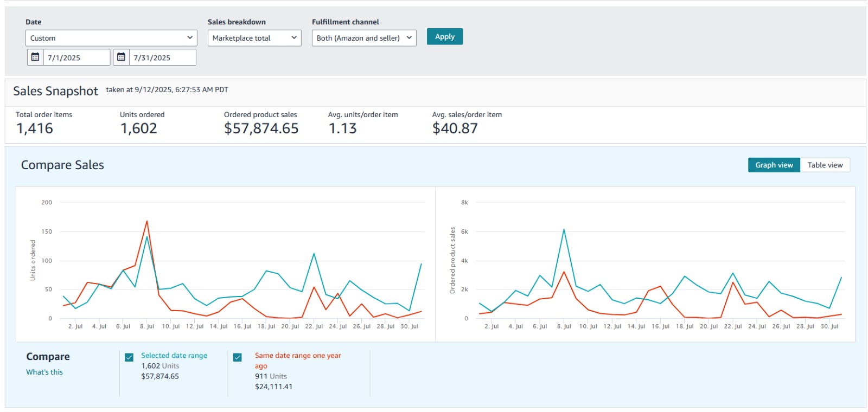Image resolution: width=868 pixels, height=412 pixels.
Task: Click the Total order items value 1,416
Action: point(35,128)
